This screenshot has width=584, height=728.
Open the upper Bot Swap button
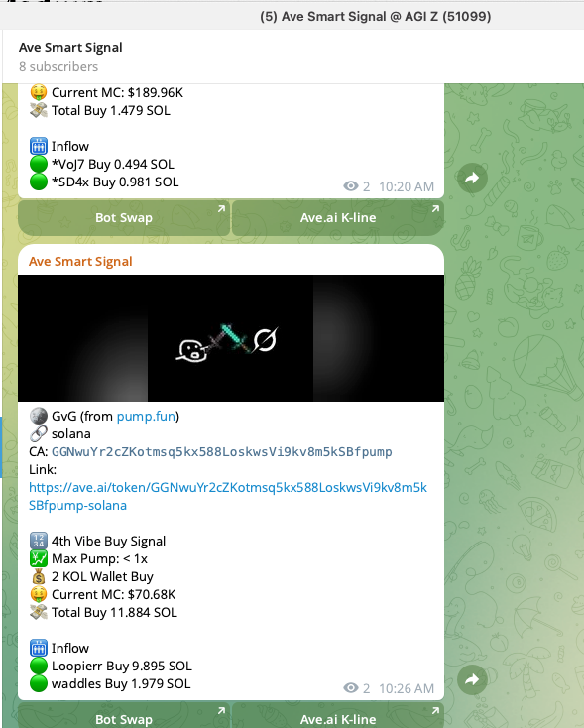tap(124, 218)
